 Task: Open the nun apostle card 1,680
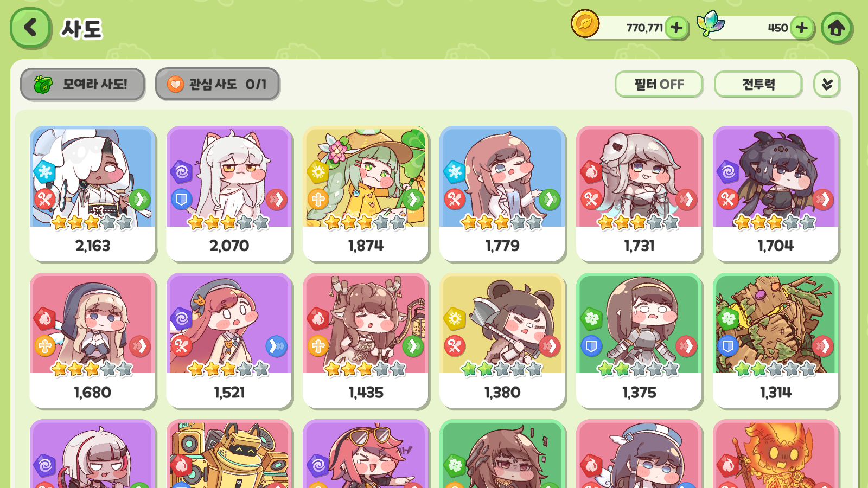(x=92, y=341)
